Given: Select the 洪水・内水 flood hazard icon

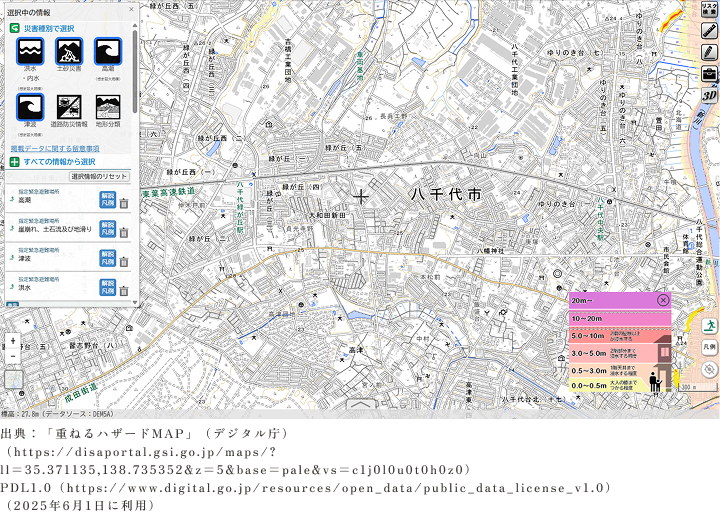Looking at the screenshot, I should click(x=31, y=52).
